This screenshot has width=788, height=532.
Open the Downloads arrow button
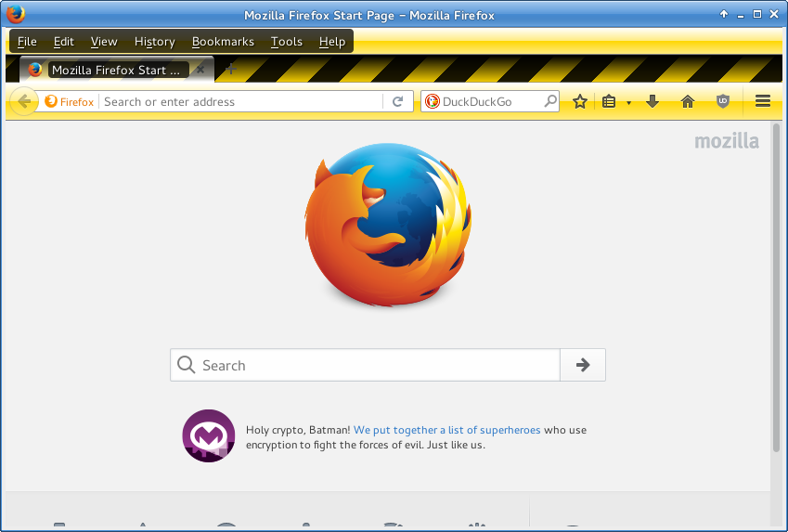point(652,101)
